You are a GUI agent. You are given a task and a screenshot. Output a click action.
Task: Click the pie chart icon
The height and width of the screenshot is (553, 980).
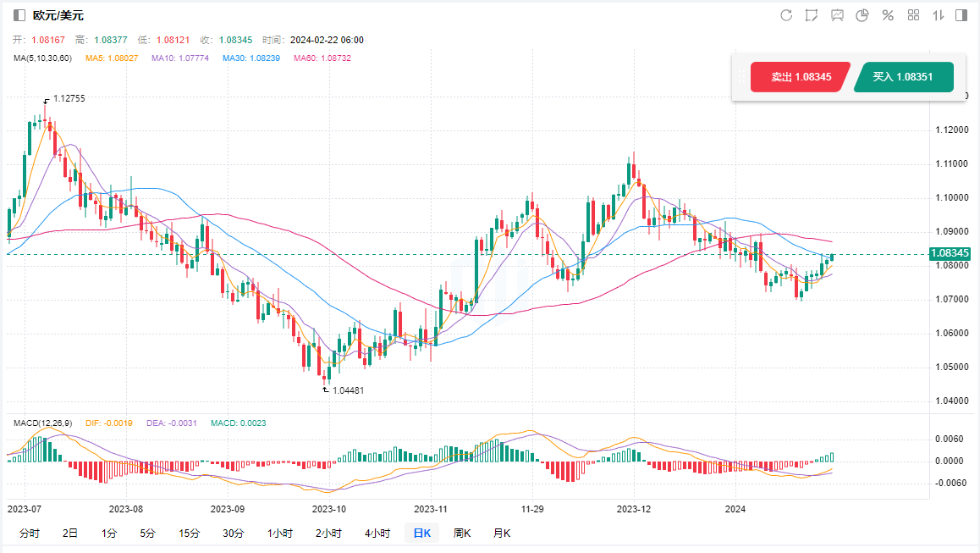[862, 15]
